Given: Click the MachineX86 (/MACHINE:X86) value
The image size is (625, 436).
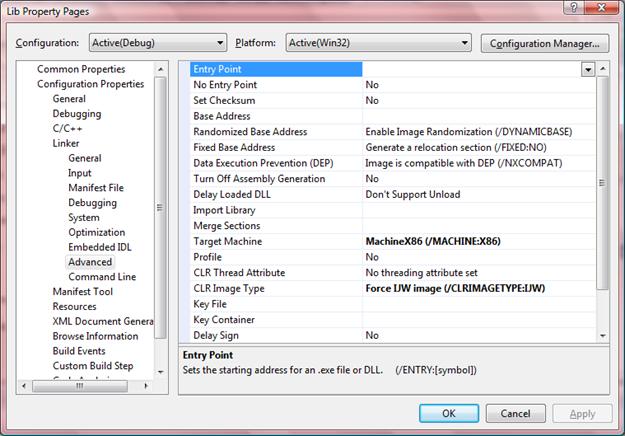Looking at the screenshot, I should [433, 242].
